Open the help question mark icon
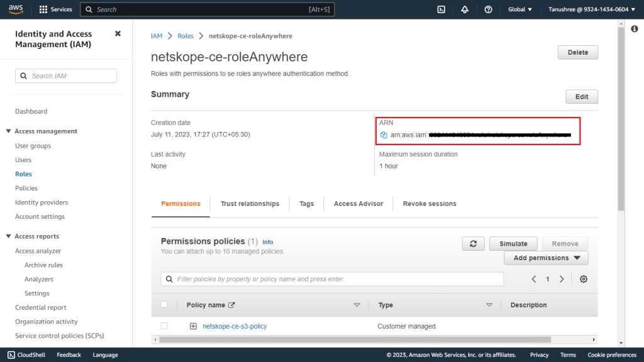The image size is (644, 362). pyautogui.click(x=488, y=9)
